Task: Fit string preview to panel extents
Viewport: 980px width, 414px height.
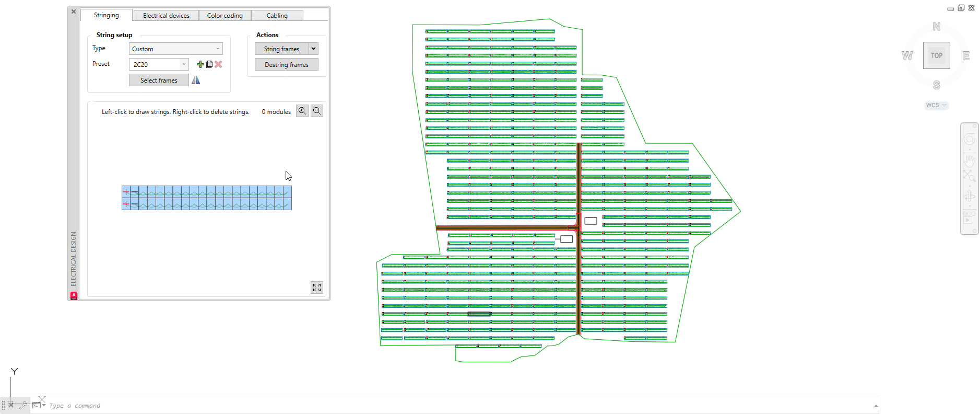Action: 317,287
